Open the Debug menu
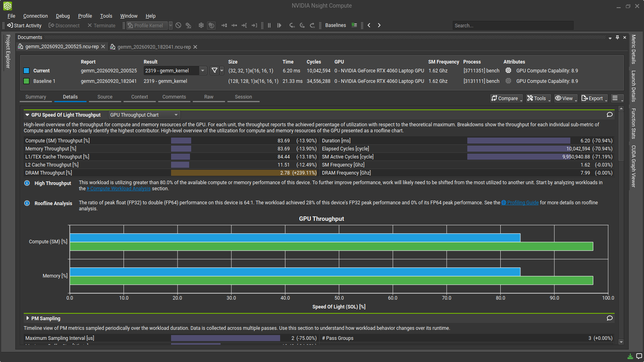Image resolution: width=644 pixels, height=362 pixels. pyautogui.click(x=63, y=16)
